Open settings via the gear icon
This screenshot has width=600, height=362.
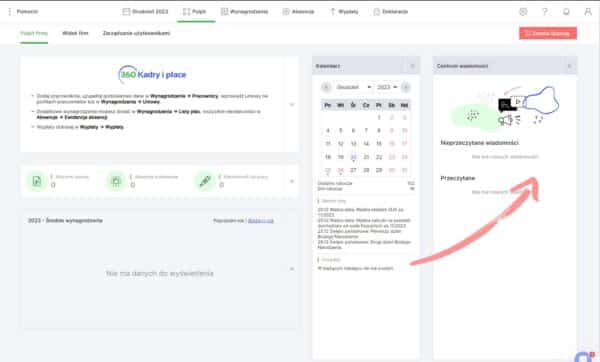click(x=523, y=11)
